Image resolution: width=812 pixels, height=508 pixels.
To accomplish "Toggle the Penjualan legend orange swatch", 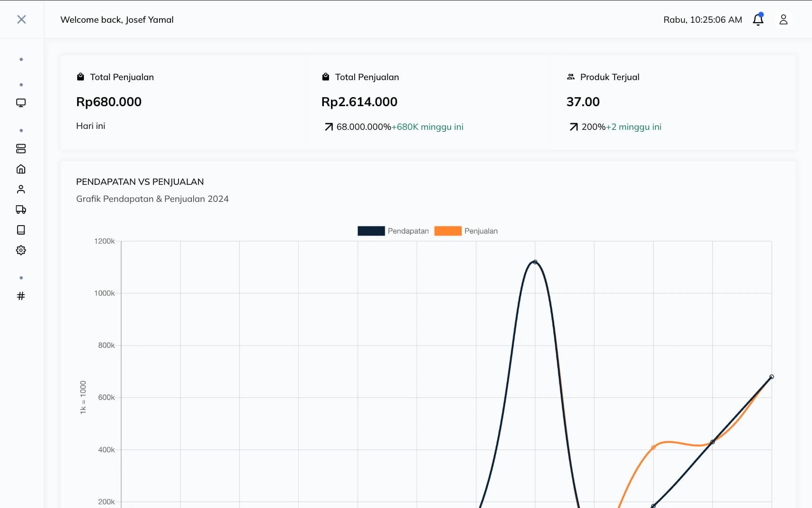I will (x=448, y=231).
